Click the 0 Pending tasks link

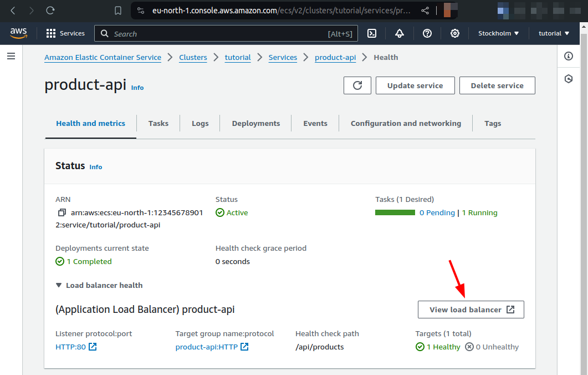[x=437, y=213]
